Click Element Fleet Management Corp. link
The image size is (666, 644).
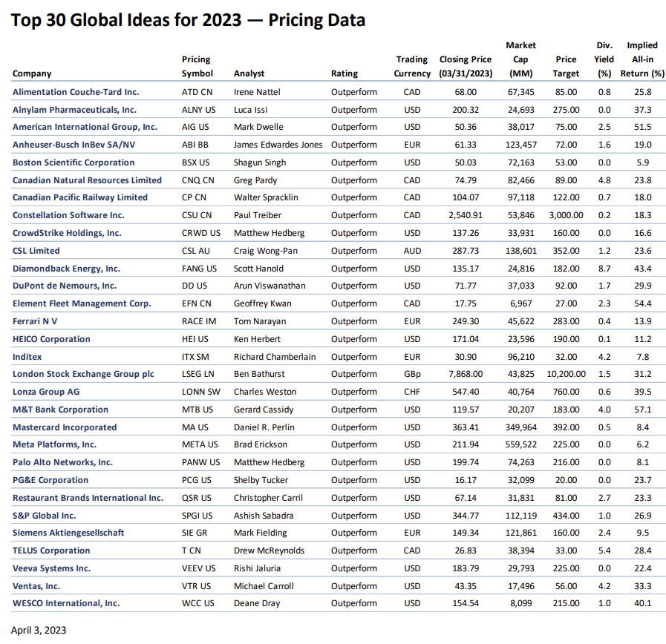click(82, 303)
